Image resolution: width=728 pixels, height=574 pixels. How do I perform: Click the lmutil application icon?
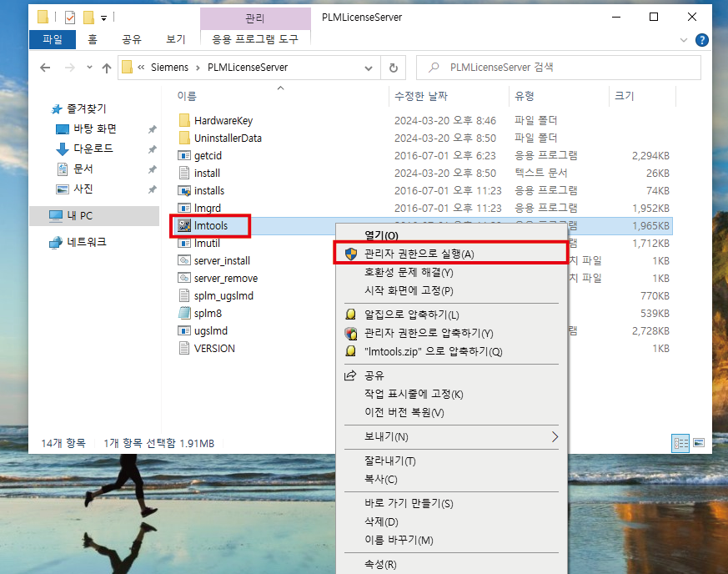tap(184, 244)
